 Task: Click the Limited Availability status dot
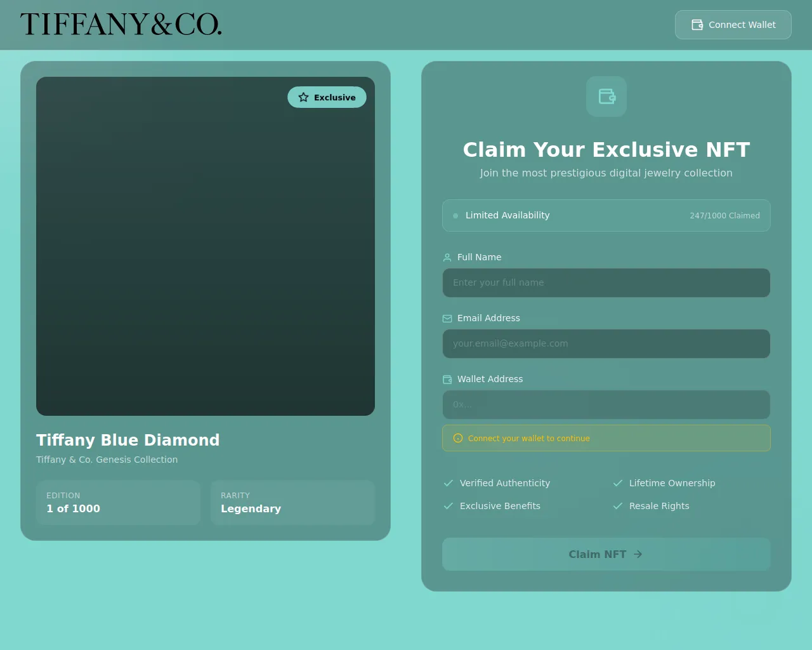coord(455,216)
